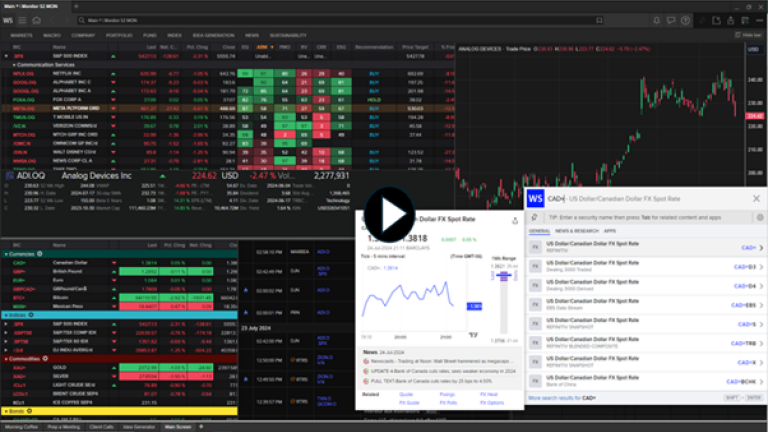This screenshot has height=432, width=768.
Task: Collapse the Commodities group in the watchlist
Action: [x=6, y=357]
